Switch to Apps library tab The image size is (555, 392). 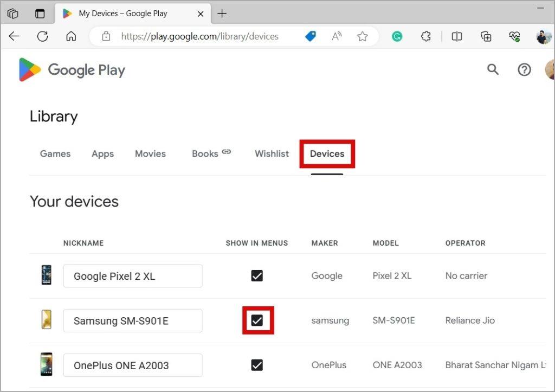[102, 153]
